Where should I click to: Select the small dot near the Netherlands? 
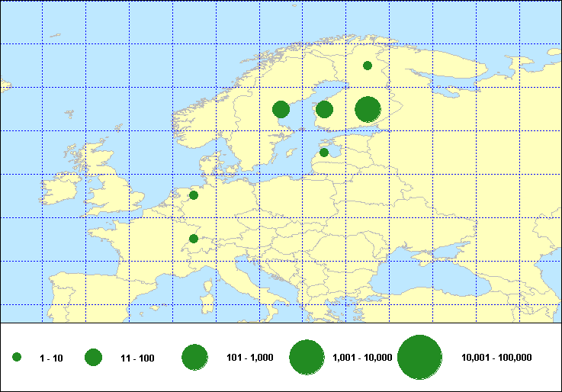[x=194, y=195]
